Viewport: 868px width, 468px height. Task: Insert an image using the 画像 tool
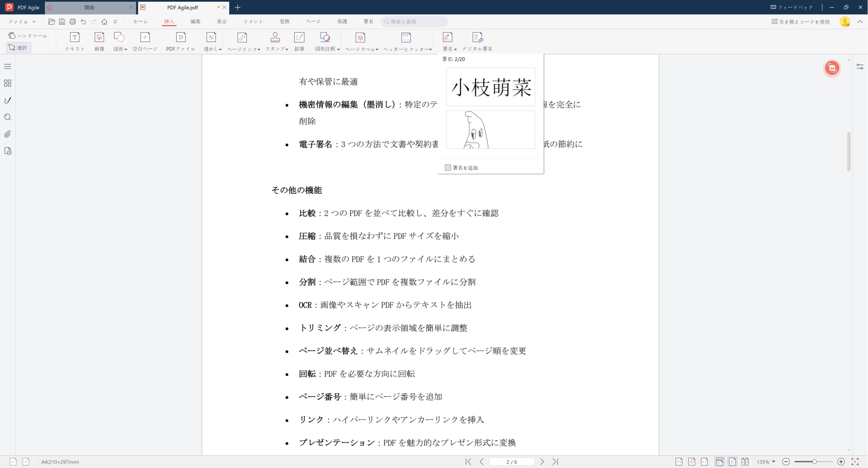[99, 41]
